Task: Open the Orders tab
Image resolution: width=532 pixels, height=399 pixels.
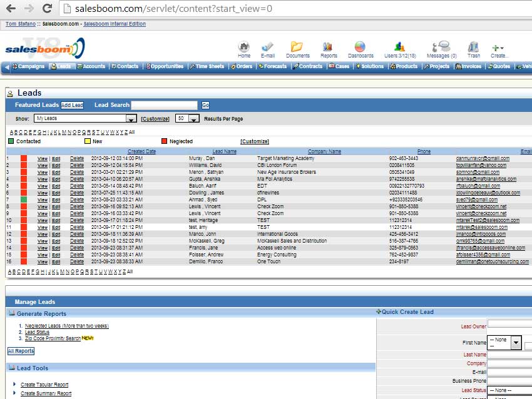Action: click(242, 66)
